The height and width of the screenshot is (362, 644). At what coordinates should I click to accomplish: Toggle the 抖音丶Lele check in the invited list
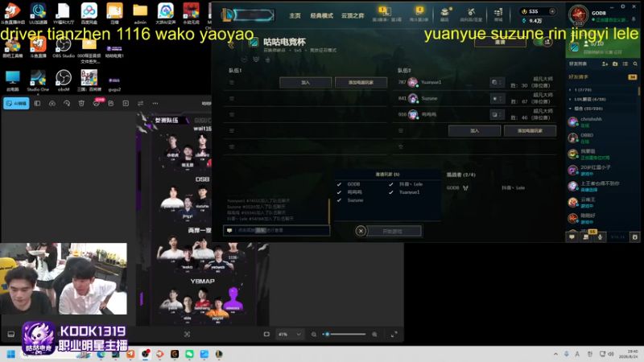point(390,184)
